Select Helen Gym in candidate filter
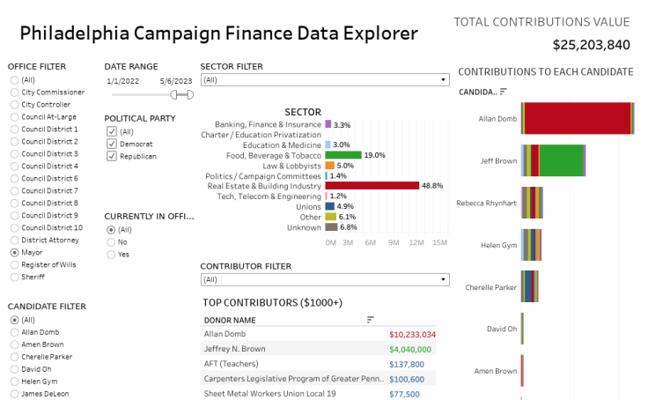 tap(14, 381)
